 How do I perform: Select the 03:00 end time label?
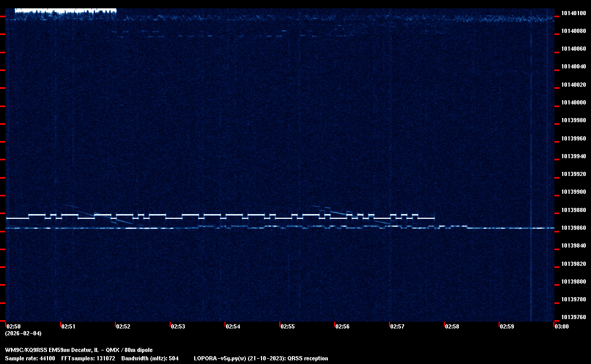(561, 326)
